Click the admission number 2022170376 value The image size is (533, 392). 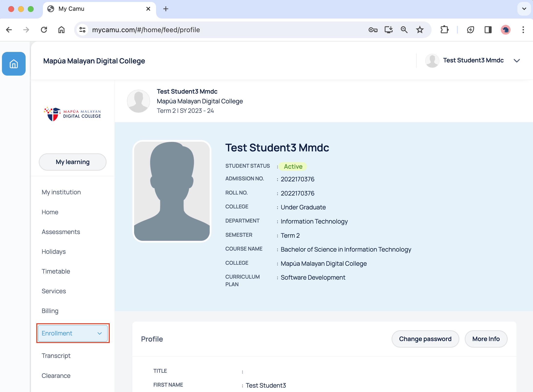tap(297, 179)
